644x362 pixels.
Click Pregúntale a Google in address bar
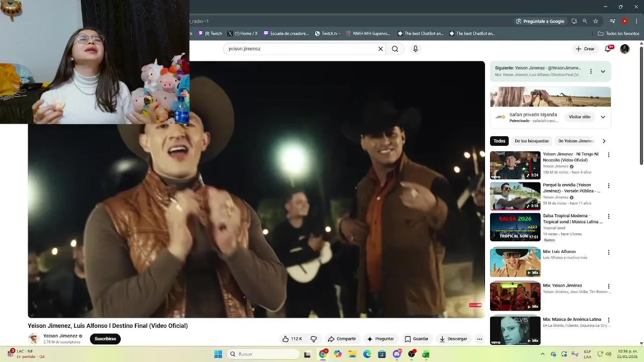540,21
